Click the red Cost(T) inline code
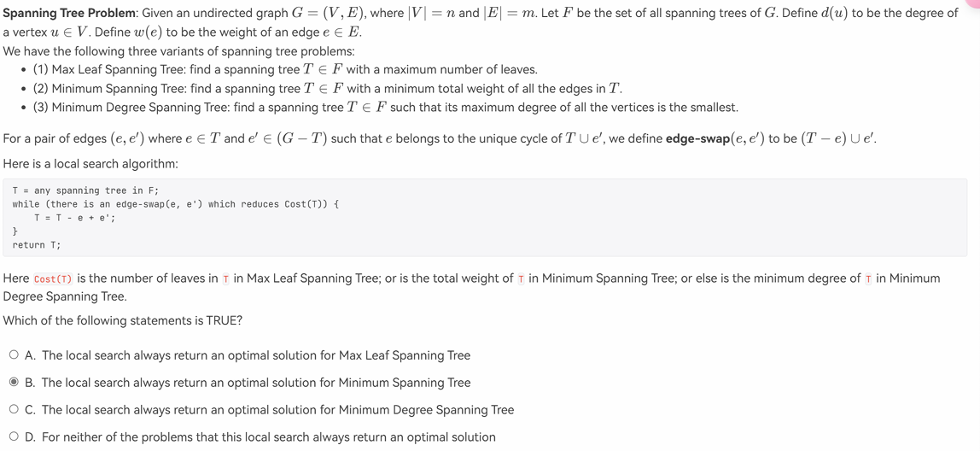The image size is (980, 451). click(x=53, y=279)
